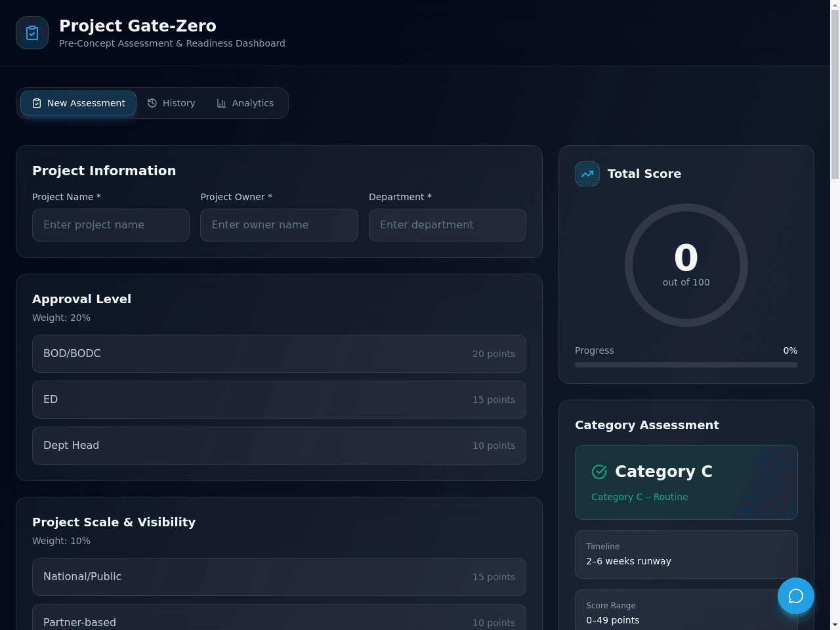Click the Weight: 10% label
The width and height of the screenshot is (840, 630).
click(61, 541)
